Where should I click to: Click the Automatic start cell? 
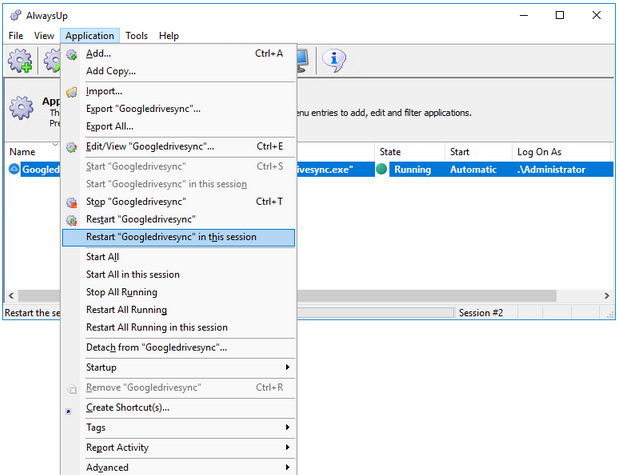tap(473, 170)
